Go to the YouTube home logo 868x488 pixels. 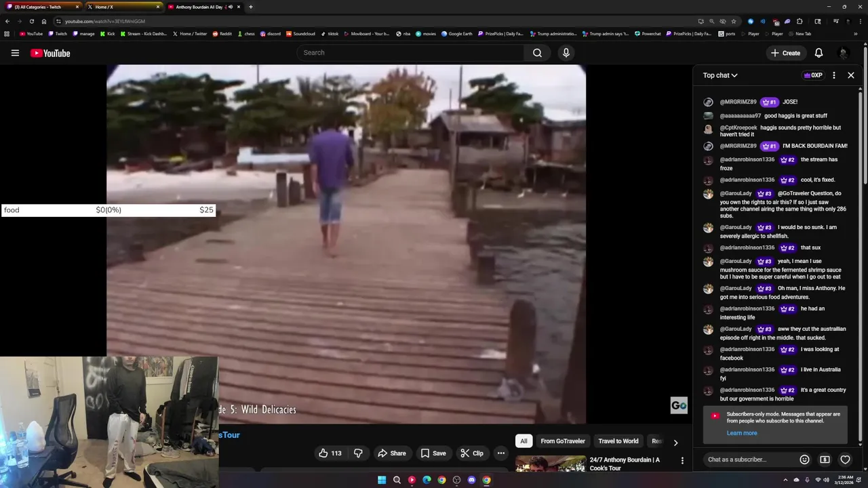[x=50, y=53]
